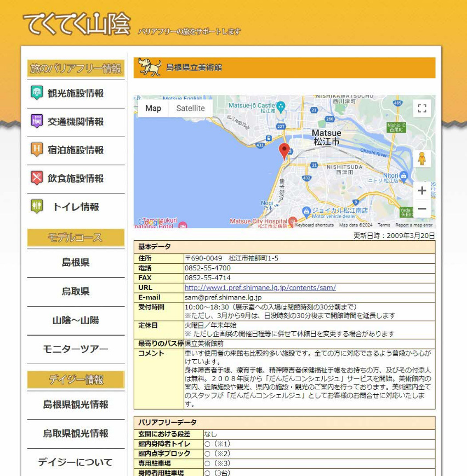Click the 県立美術館前 bus stop text
467x476 pixels.
(204, 343)
